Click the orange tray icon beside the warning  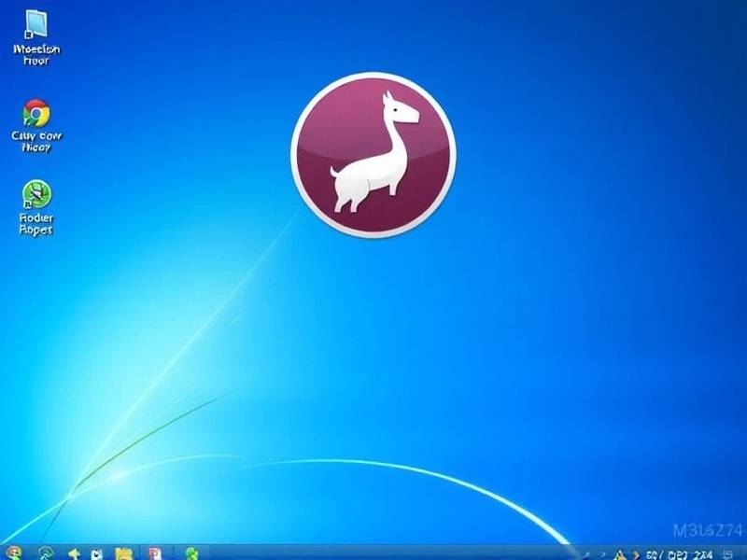635,553
